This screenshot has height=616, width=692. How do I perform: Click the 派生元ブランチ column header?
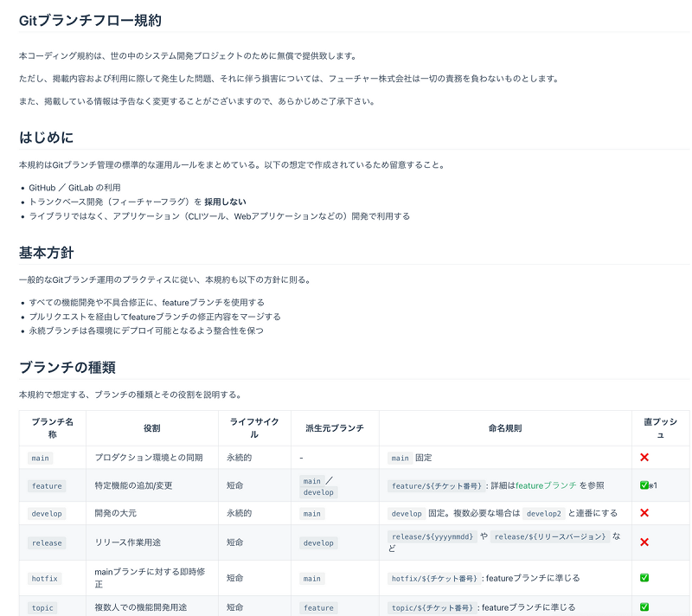[x=335, y=428]
